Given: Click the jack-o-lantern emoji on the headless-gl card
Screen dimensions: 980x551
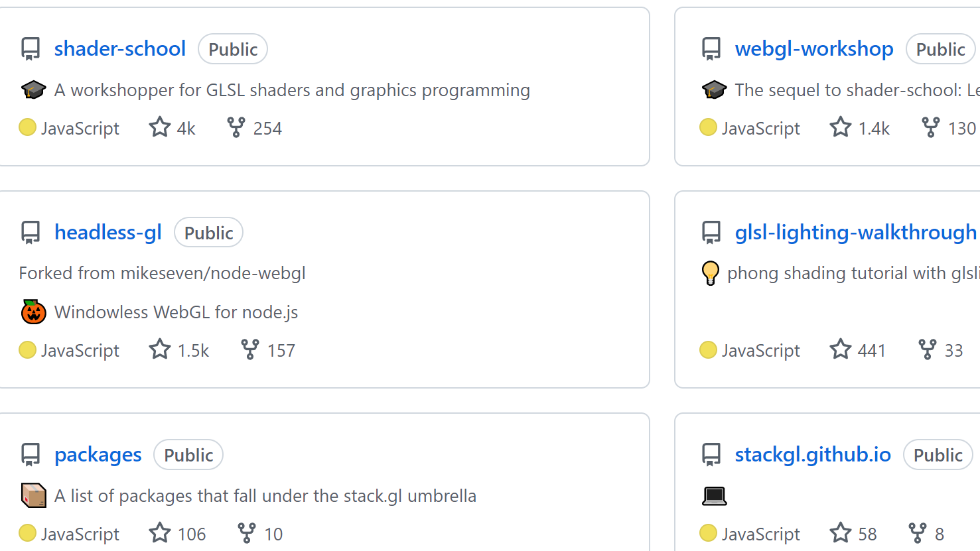Looking at the screenshot, I should coord(33,312).
